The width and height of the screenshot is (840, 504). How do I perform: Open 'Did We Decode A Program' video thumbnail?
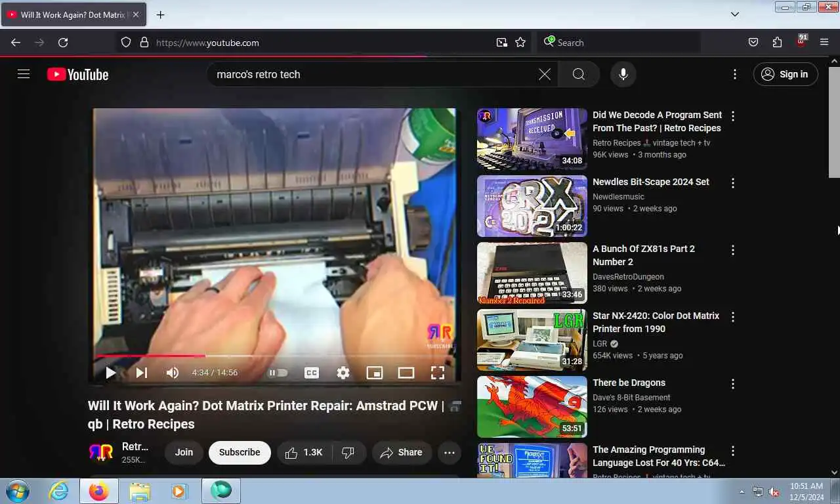pos(532,139)
